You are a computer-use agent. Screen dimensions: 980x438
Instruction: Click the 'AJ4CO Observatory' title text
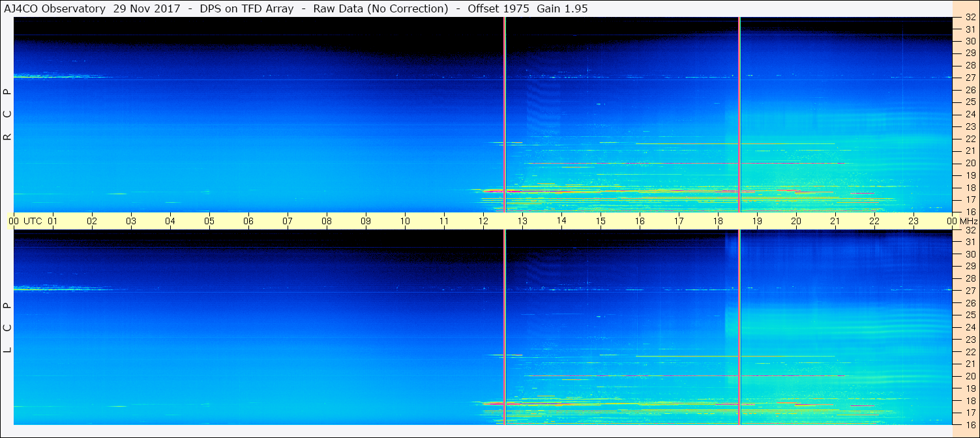[54, 8]
